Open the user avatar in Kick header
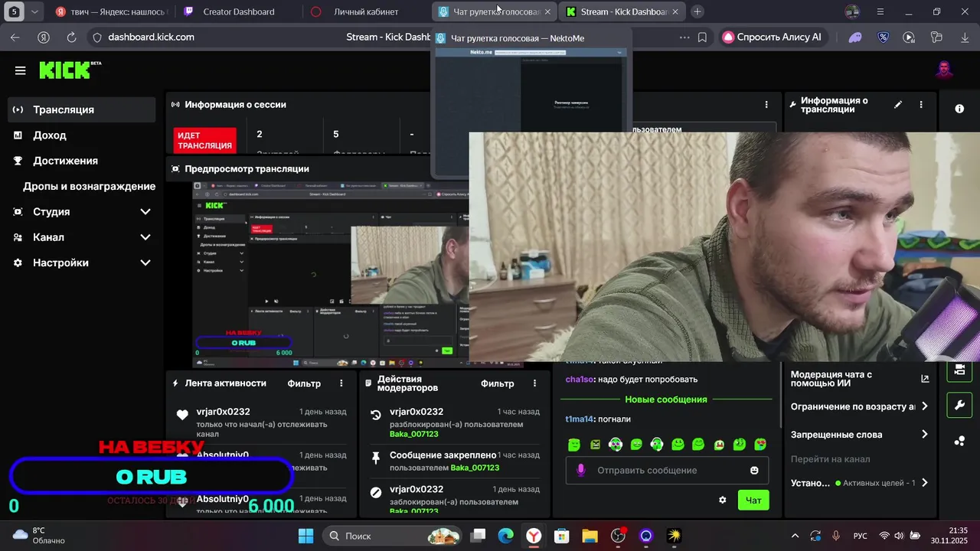The width and height of the screenshot is (980, 551). tap(944, 70)
